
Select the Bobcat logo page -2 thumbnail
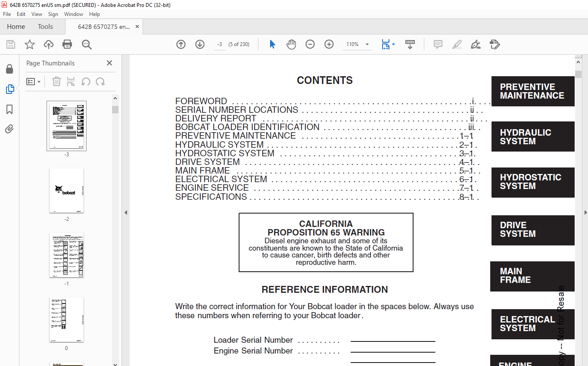coord(66,191)
